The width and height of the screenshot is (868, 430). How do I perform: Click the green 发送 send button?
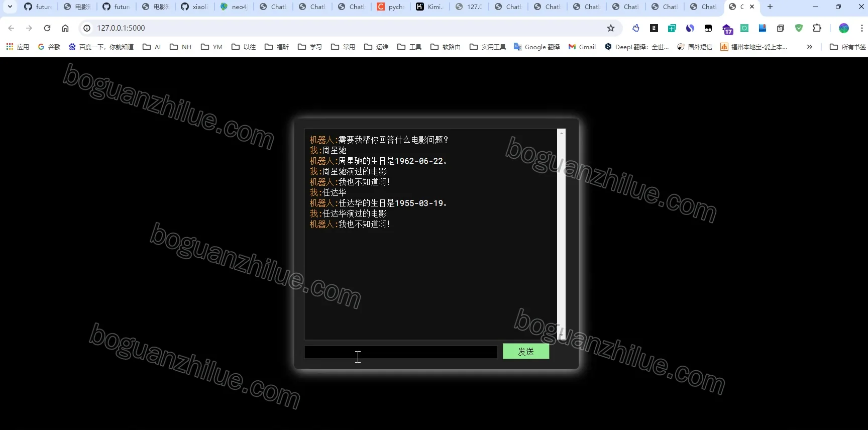tap(526, 352)
